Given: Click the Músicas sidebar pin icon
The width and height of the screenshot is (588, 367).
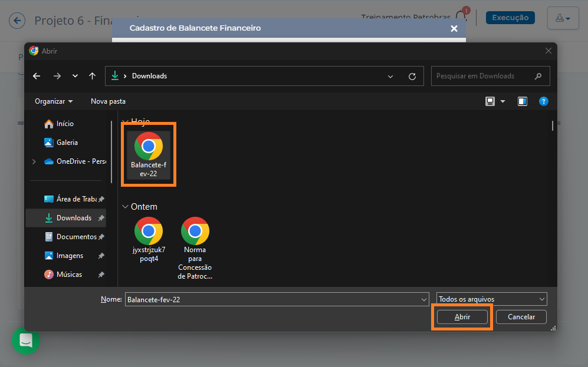Looking at the screenshot, I should pyautogui.click(x=101, y=275).
